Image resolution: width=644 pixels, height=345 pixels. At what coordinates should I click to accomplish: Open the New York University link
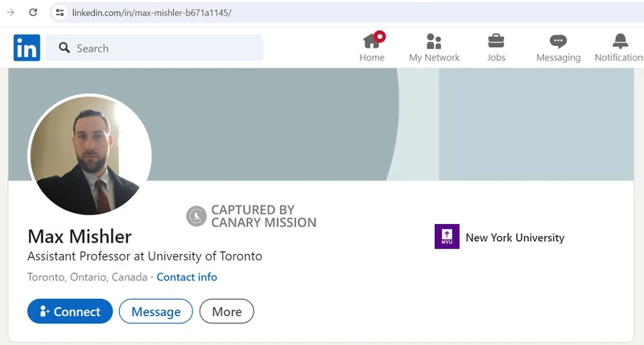[x=515, y=238]
